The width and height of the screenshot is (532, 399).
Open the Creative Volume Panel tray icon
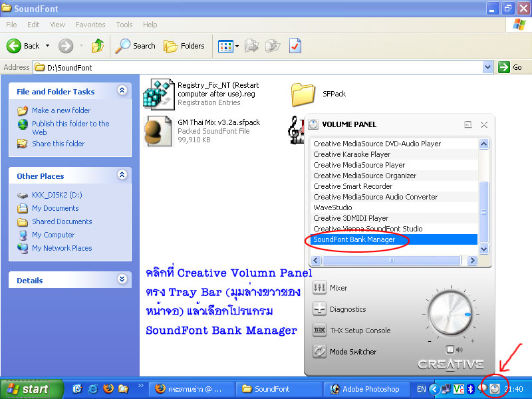coord(495,389)
